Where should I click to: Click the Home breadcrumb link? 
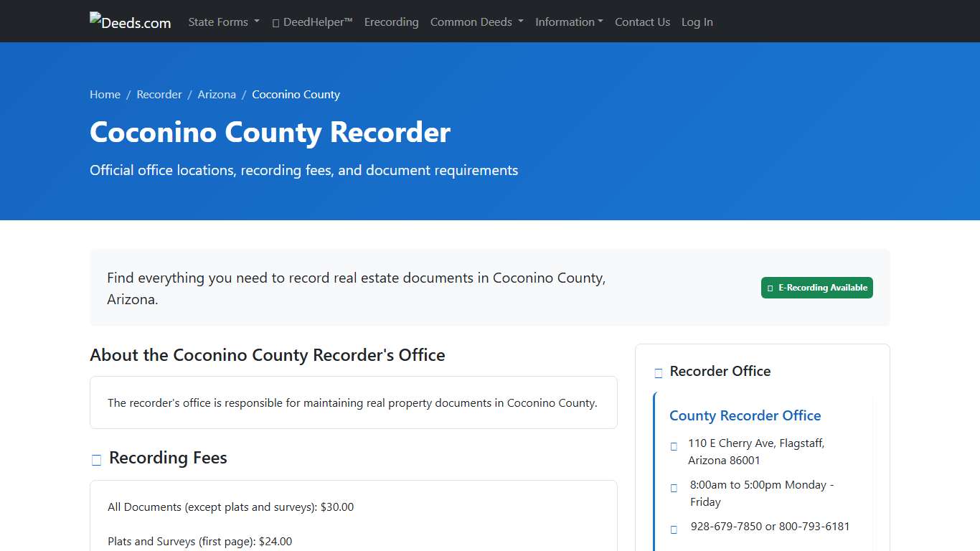point(105,94)
